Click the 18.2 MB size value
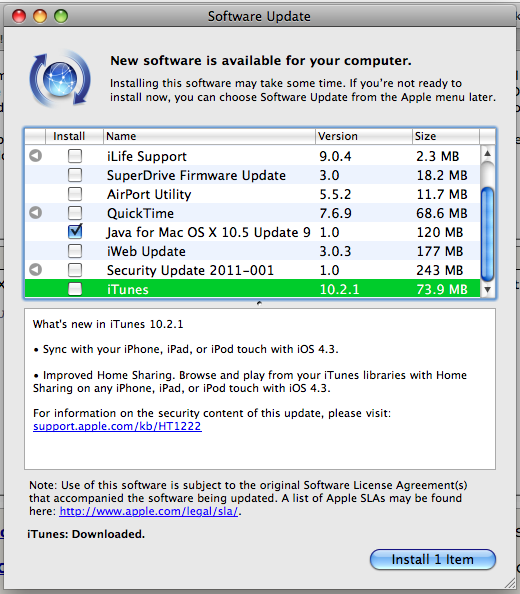Viewport: 520px width, 594px height. (442, 175)
